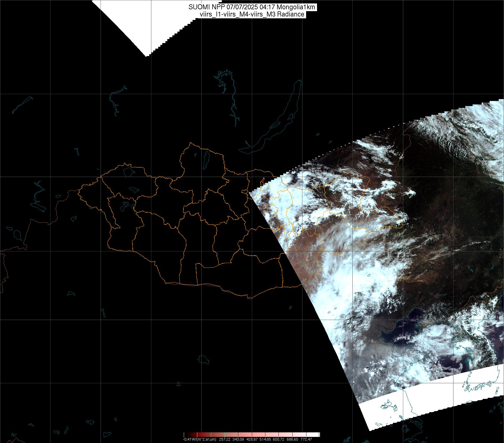
Task: Click the 'SUOMI NPP 07/07/2025 04:17' title text
Action: 231,7
